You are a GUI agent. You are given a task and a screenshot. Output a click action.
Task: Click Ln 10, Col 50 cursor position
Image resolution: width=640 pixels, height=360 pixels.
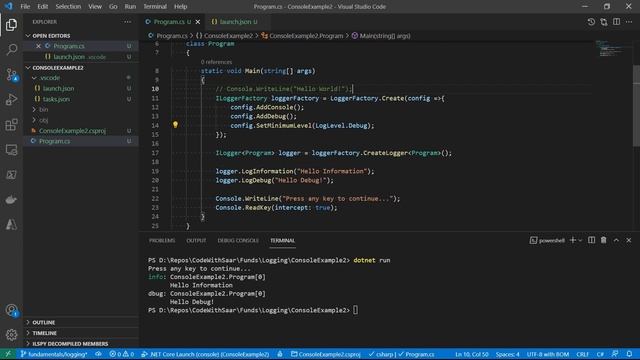(472, 354)
